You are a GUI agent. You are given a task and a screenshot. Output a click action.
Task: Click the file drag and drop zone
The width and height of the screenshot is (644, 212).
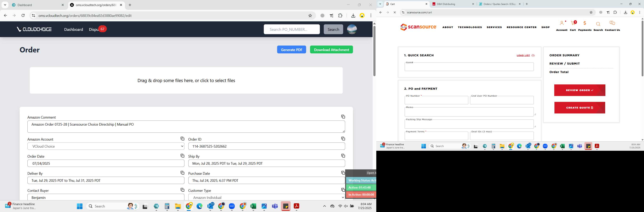pos(186,80)
